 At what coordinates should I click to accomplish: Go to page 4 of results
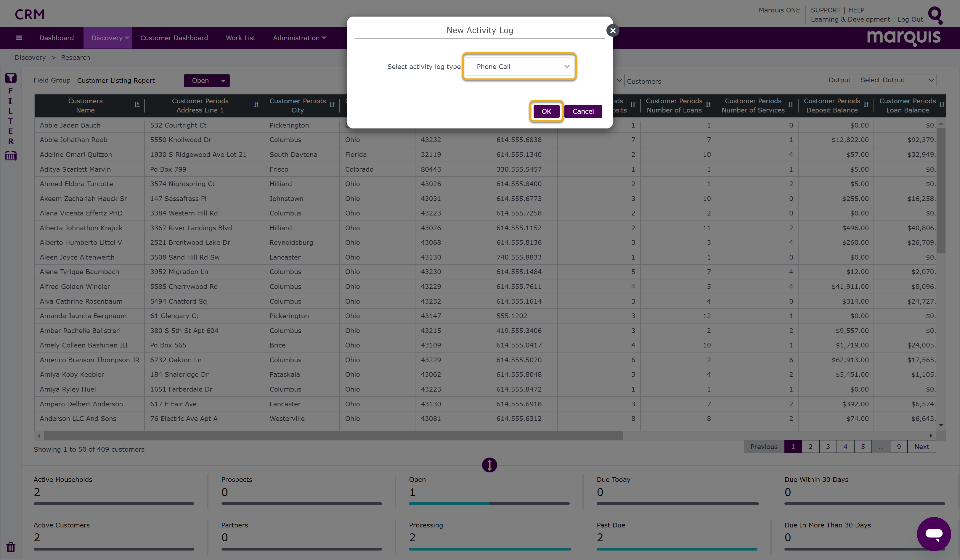click(x=845, y=447)
